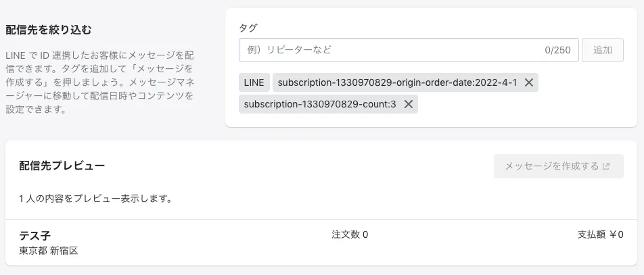Image resolution: width=644 pixels, height=275 pixels.
Task: Select the LINE tag chip
Action: click(254, 82)
